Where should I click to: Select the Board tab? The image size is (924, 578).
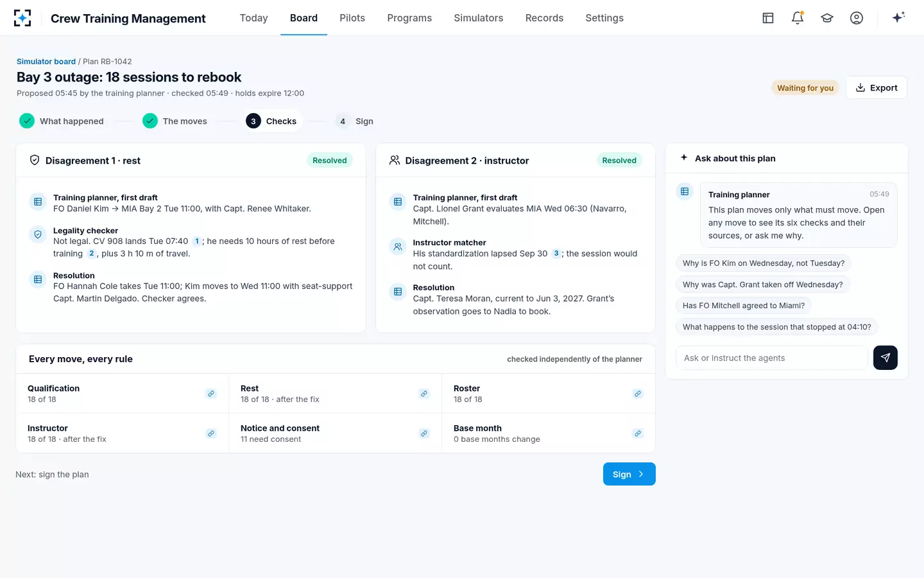pos(304,18)
